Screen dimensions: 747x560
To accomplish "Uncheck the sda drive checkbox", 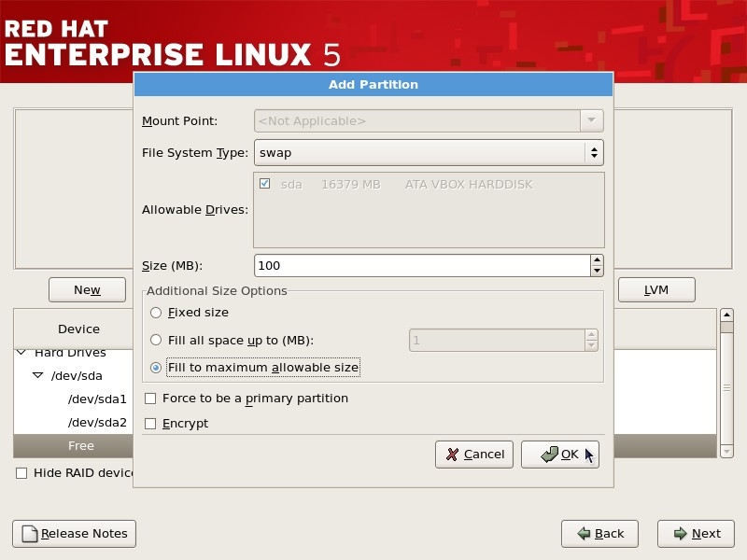I will (265, 184).
